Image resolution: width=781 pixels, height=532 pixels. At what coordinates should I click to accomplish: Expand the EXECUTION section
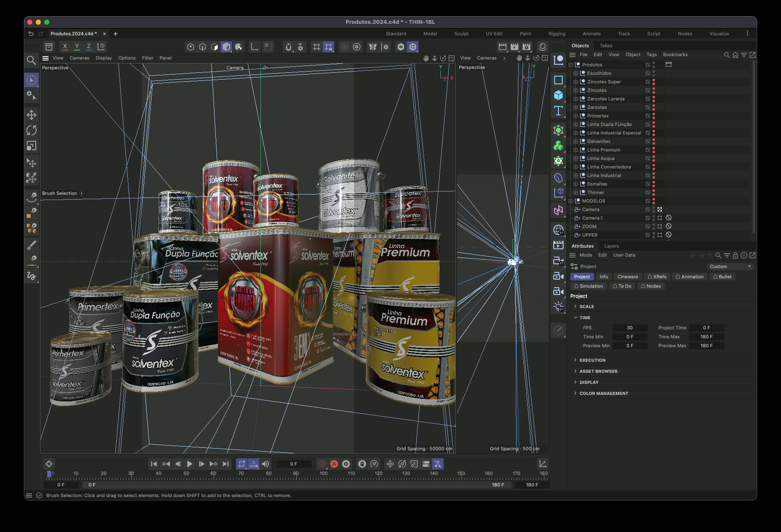click(575, 360)
